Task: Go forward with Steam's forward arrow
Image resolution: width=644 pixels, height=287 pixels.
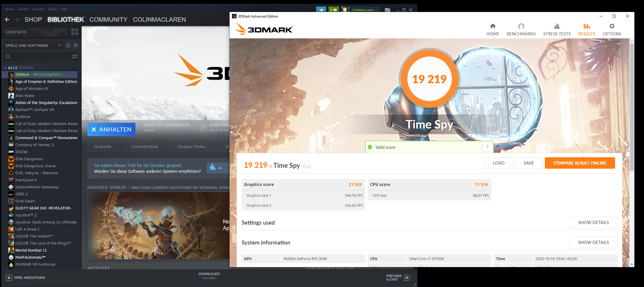Action: 17,20
